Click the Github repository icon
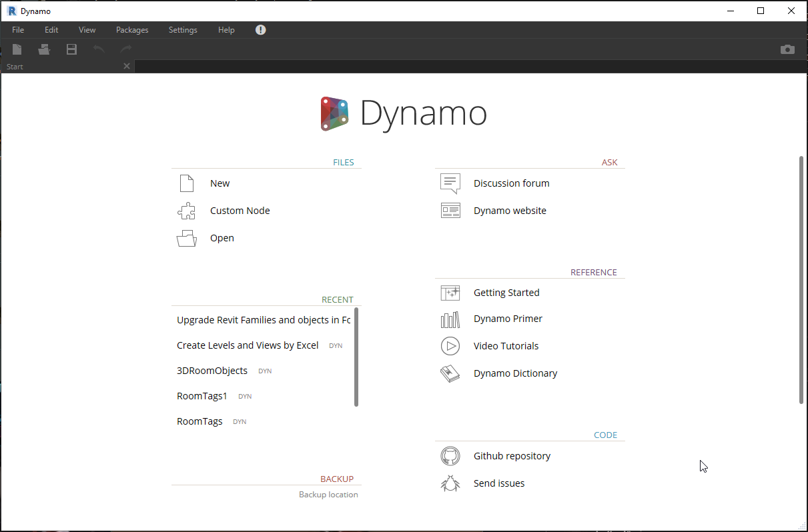Viewport: 808px width, 532px height. click(450, 456)
